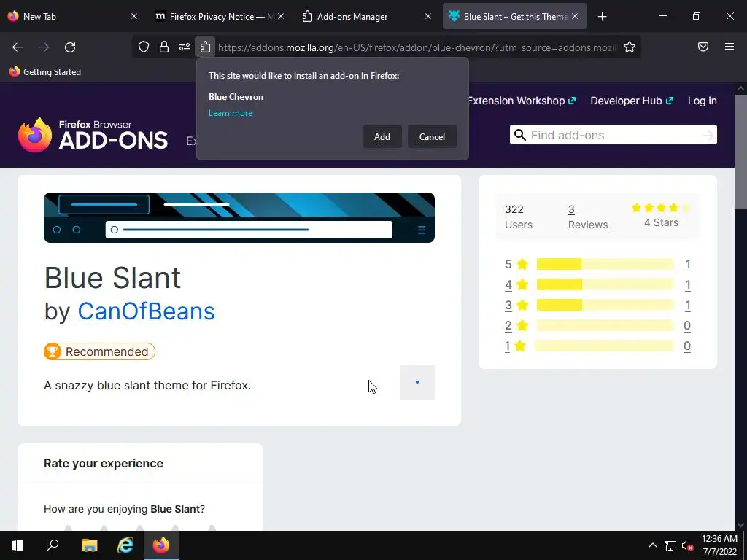Open the Firefox application menu
747x560 pixels.
729,47
